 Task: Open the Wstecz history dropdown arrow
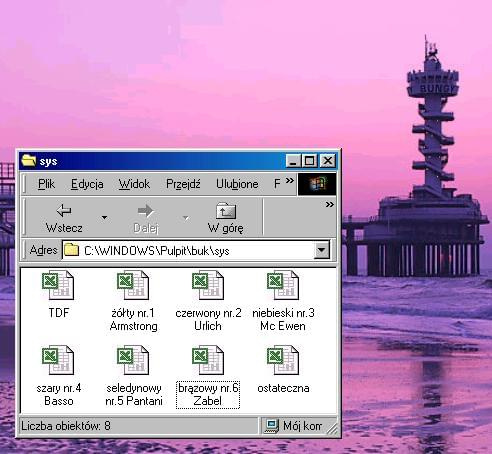click(x=104, y=218)
